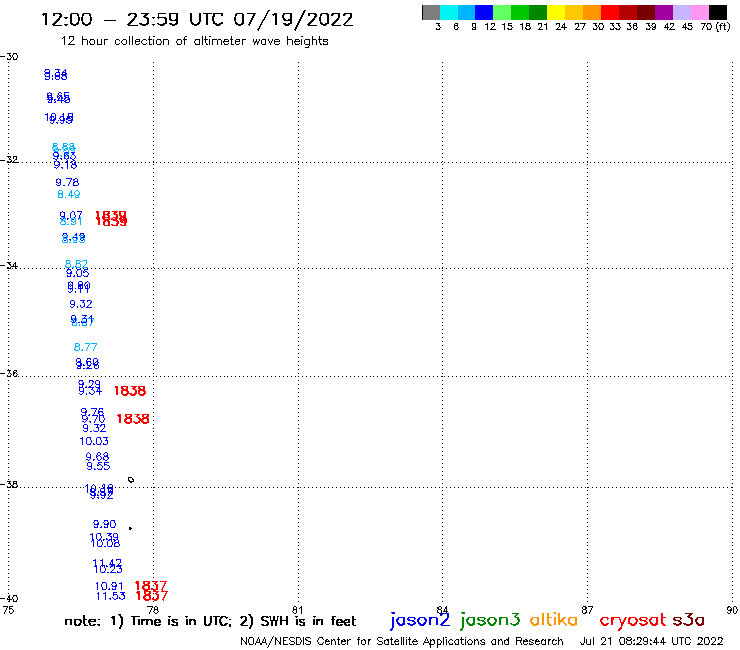
Task: Click the altika satellite legend label
Action: point(554,619)
